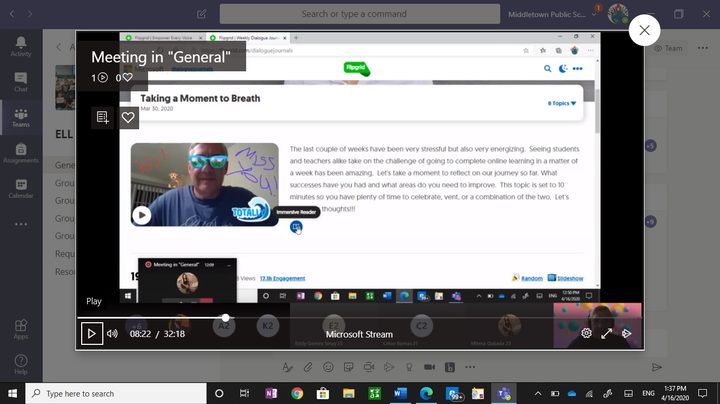Add video to watchlist icon
The width and height of the screenshot is (720, 404).
coord(103,117)
